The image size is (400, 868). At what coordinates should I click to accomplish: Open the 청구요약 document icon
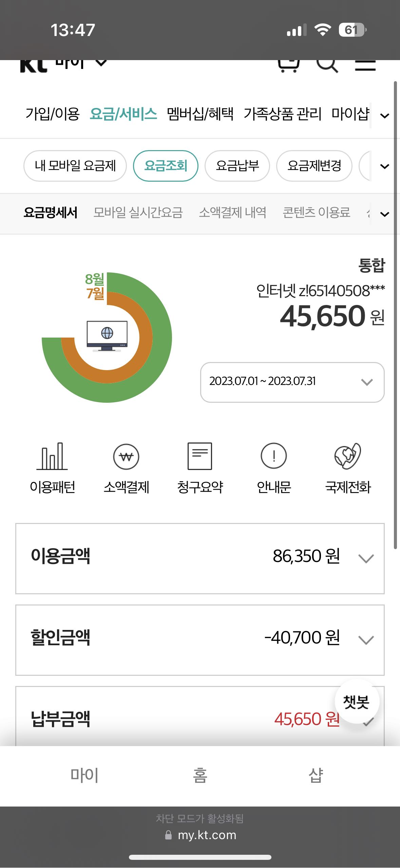[x=200, y=456]
